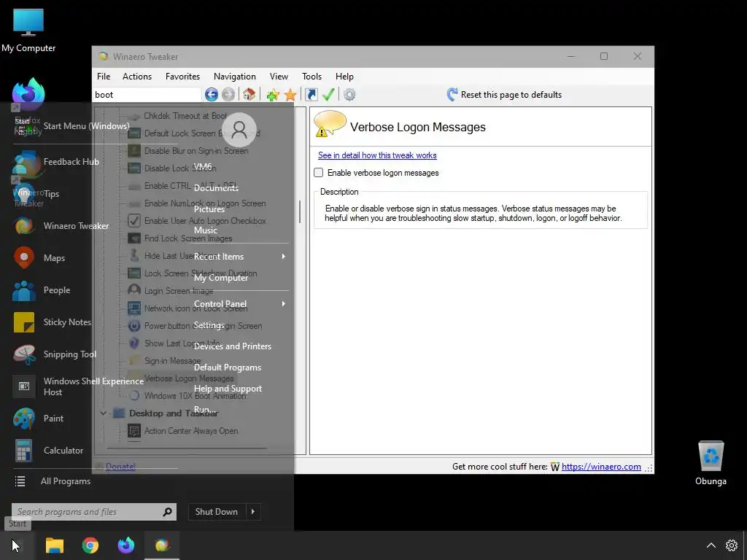Switch to Winaero Tweaker taskbar button
This screenshot has width=747, height=560.
(x=162, y=545)
